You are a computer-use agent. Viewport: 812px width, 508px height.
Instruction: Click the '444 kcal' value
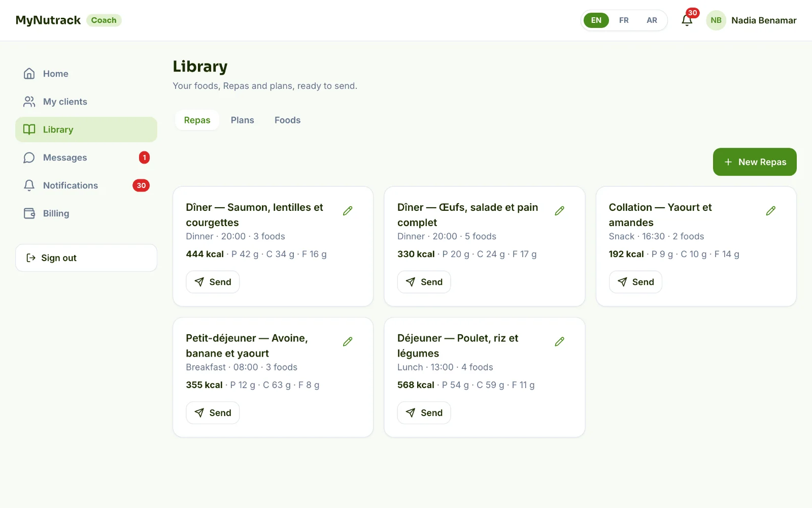pos(205,254)
